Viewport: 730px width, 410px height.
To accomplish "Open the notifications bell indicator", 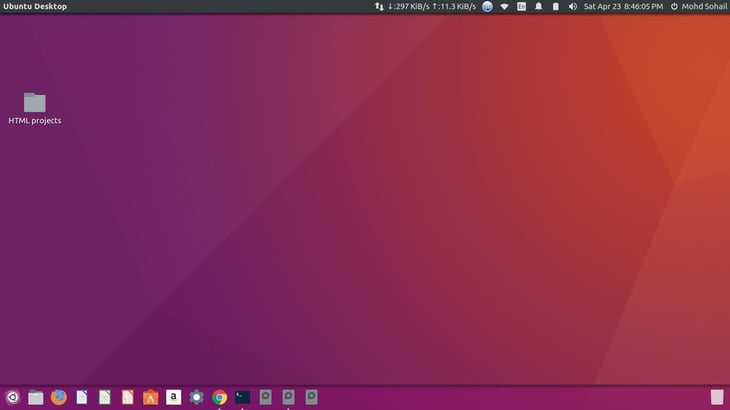I will click(539, 7).
